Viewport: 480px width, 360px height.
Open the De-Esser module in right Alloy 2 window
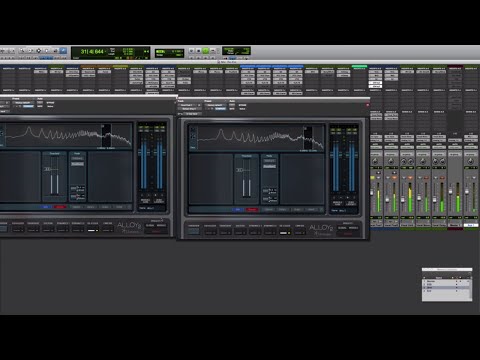[x=284, y=231]
